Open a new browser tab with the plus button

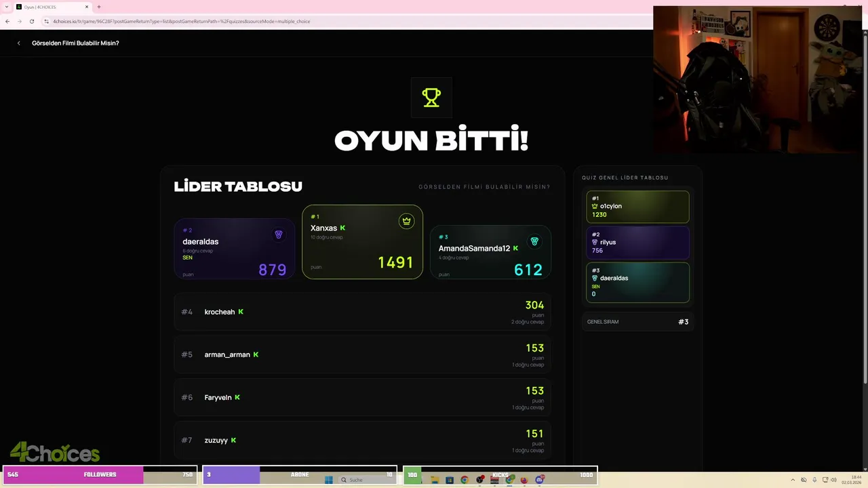tap(99, 7)
